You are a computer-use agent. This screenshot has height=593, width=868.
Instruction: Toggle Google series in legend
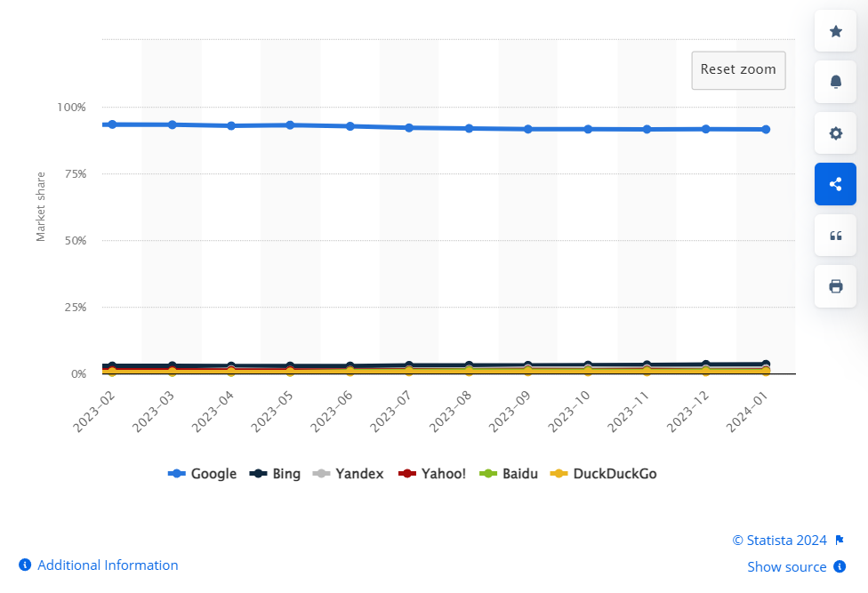(x=203, y=474)
